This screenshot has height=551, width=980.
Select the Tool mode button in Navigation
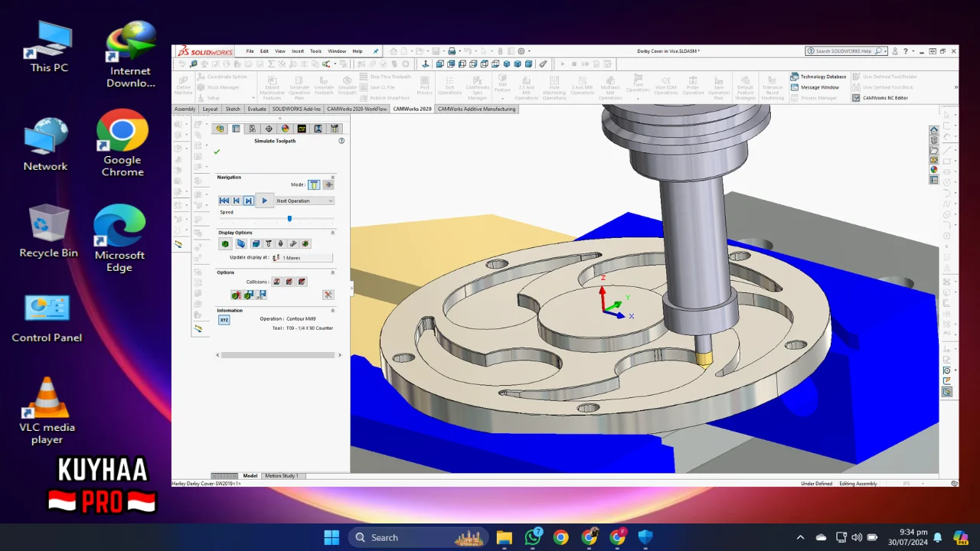coord(314,184)
